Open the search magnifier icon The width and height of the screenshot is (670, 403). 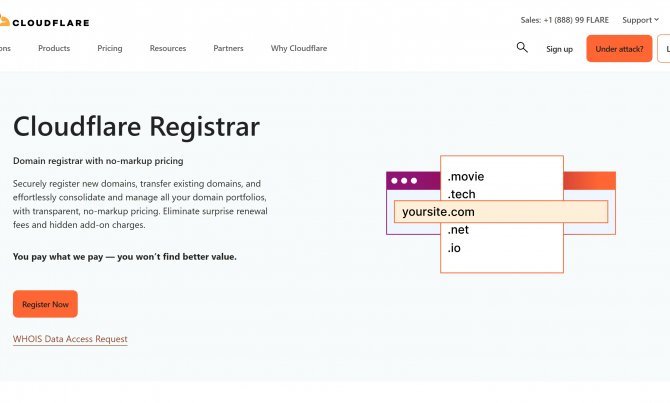click(x=522, y=47)
